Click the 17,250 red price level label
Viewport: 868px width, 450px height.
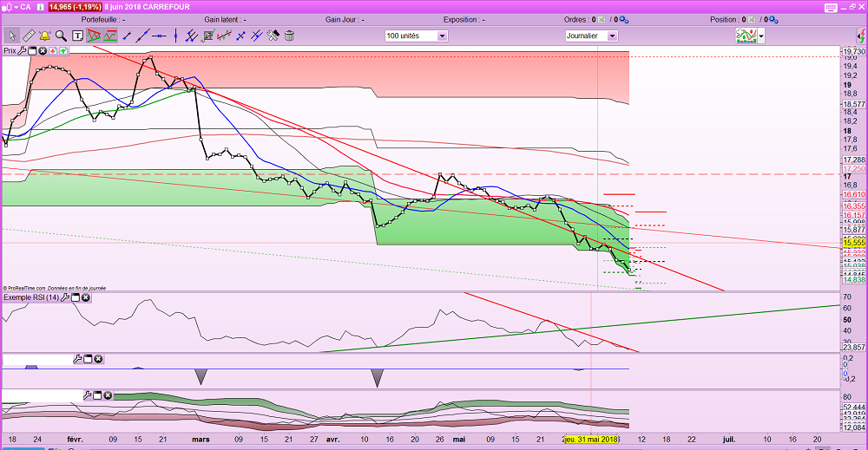point(854,169)
